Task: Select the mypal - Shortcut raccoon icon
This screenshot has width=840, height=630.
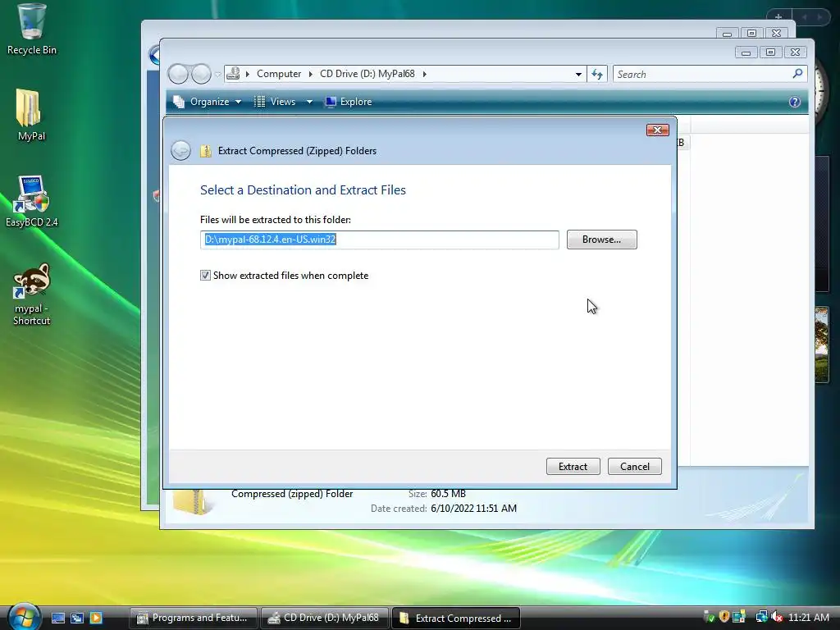Action: [x=32, y=294]
